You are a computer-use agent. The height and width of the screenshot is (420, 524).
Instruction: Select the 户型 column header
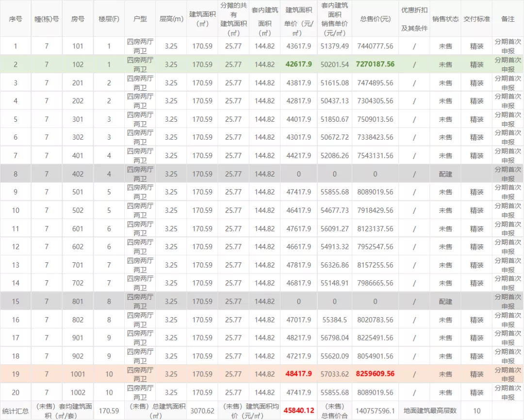click(x=140, y=19)
